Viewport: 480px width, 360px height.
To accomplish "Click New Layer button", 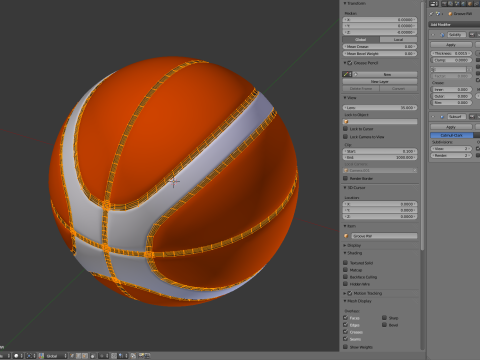I will click(380, 81).
